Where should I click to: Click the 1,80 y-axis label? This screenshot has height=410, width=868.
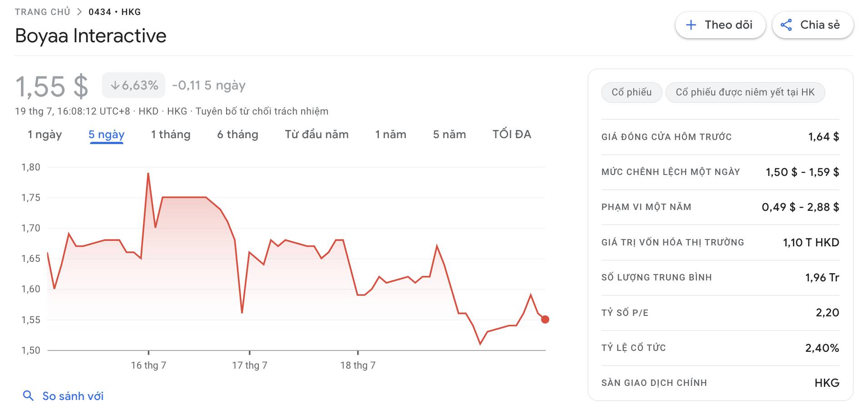point(31,167)
